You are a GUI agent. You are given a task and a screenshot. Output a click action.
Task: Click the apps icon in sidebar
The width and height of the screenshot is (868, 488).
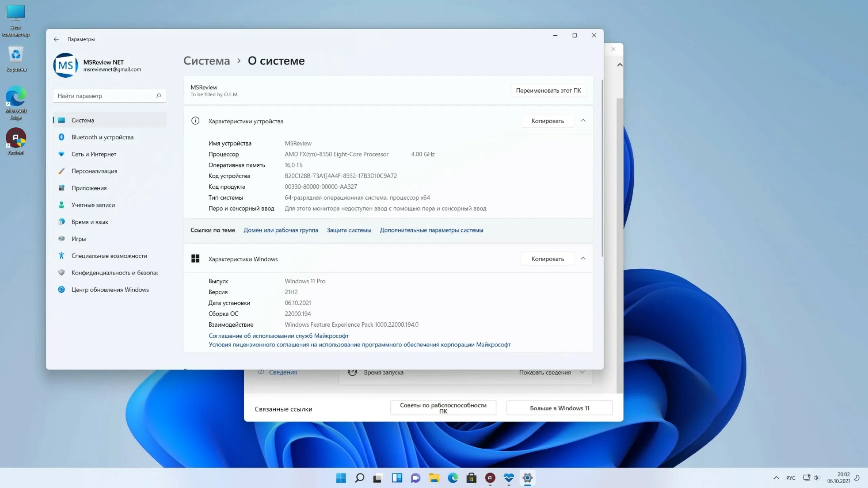(61, 188)
